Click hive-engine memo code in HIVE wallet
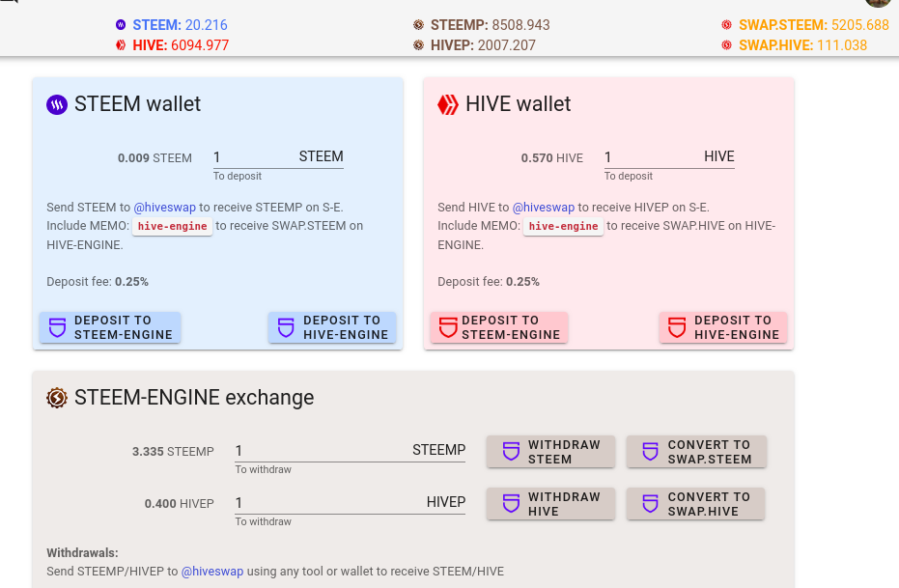 click(x=564, y=226)
